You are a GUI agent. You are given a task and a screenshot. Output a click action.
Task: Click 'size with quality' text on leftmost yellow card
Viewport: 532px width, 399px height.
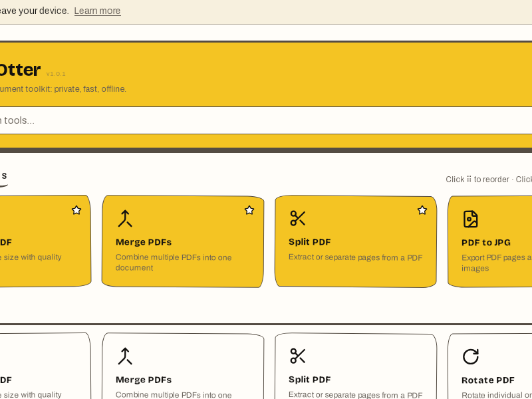(33, 257)
